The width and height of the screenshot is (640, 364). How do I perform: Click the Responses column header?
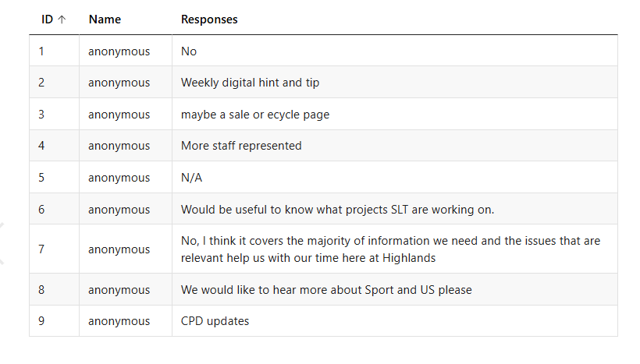tap(209, 19)
